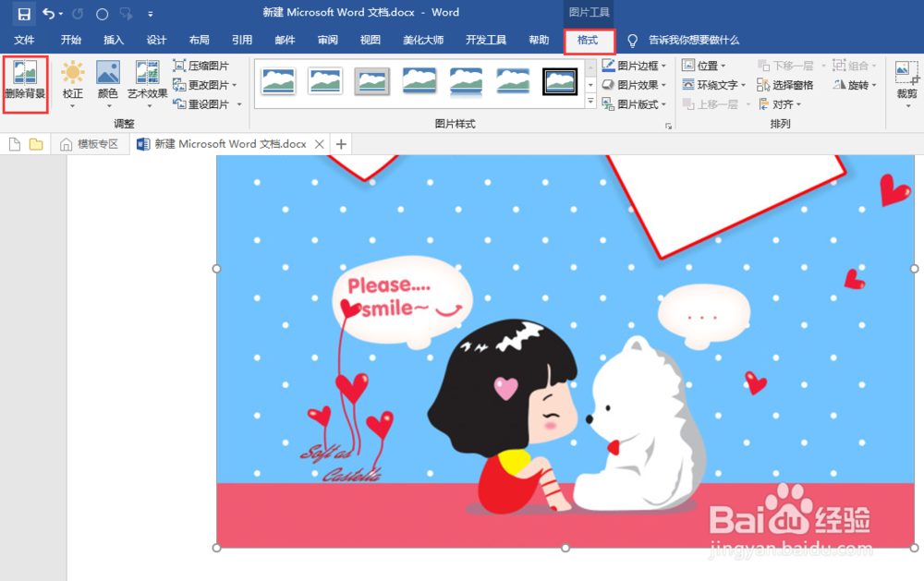The height and width of the screenshot is (581, 924).
Task: Switch to the Developer (开发工具) tab
Action: point(486,40)
